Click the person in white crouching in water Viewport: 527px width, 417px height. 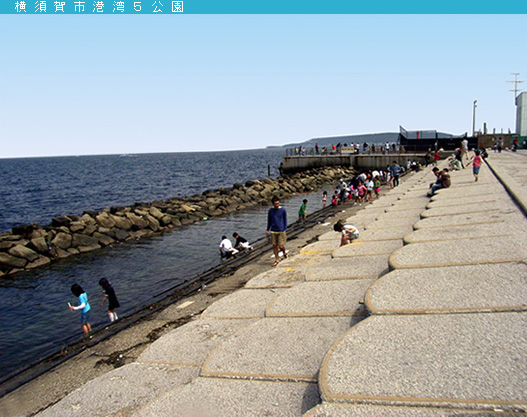(x=228, y=247)
